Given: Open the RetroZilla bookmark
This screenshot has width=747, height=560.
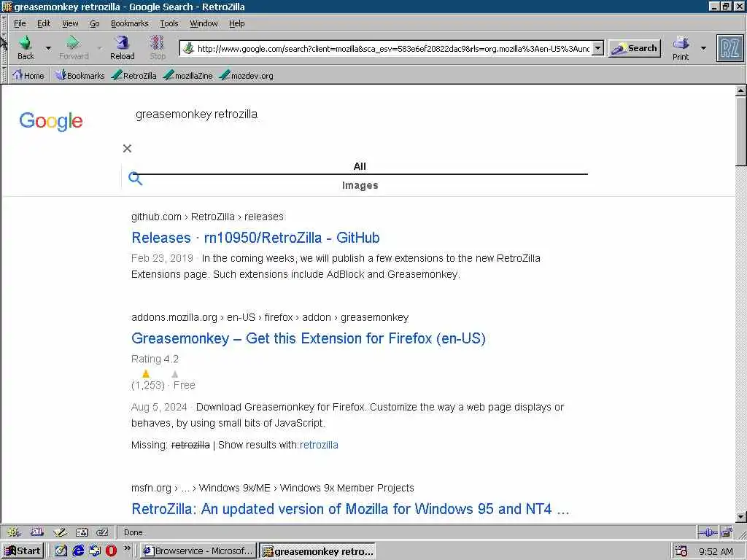Looking at the screenshot, I should (x=134, y=75).
